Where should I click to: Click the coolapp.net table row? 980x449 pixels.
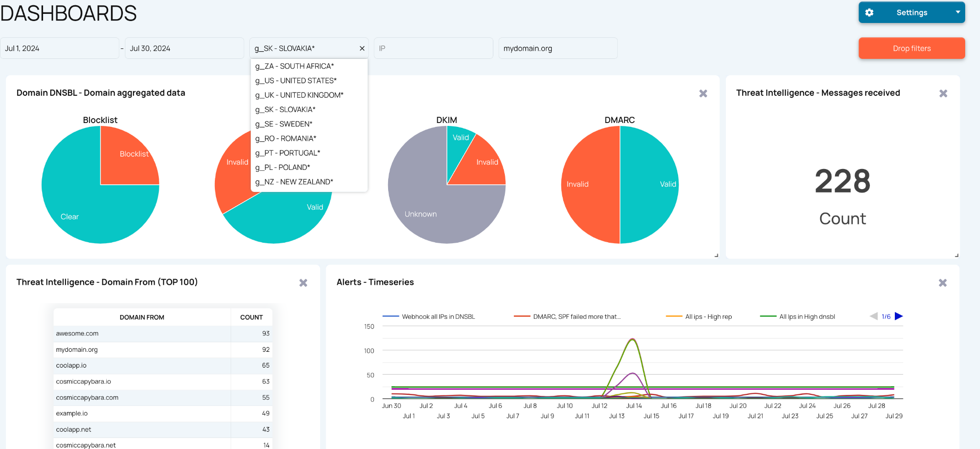pyautogui.click(x=163, y=430)
